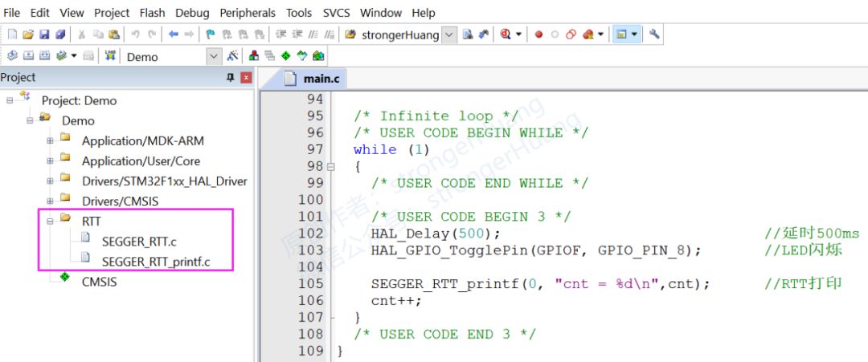
Task: Select Software Packs icon
Action: 302,56
